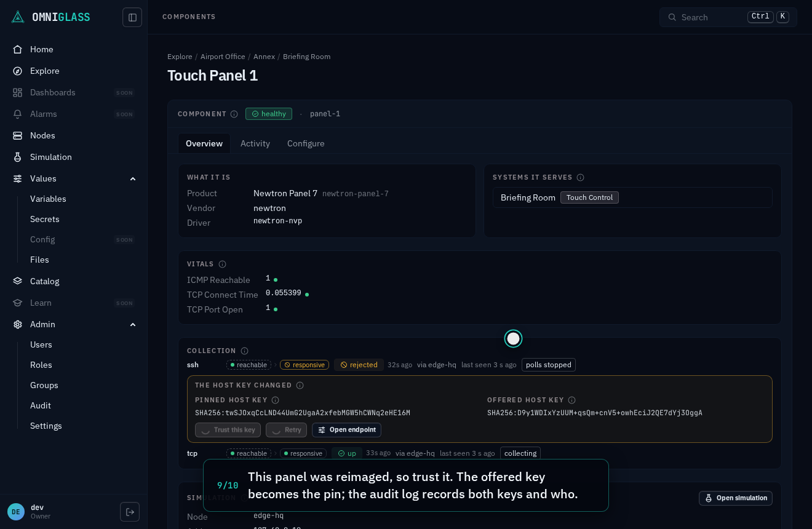Click the Trust this key button

pyautogui.click(x=228, y=430)
